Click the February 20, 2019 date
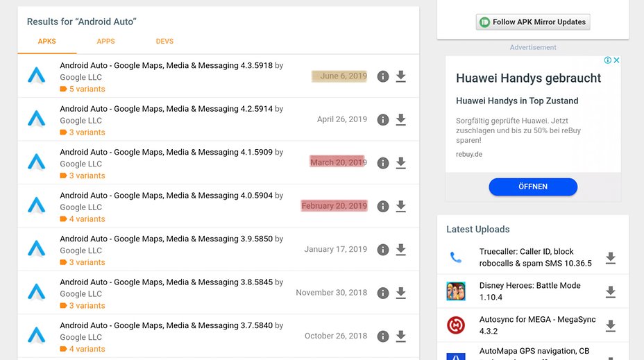Image resolution: width=644 pixels, height=360 pixels. 334,206
